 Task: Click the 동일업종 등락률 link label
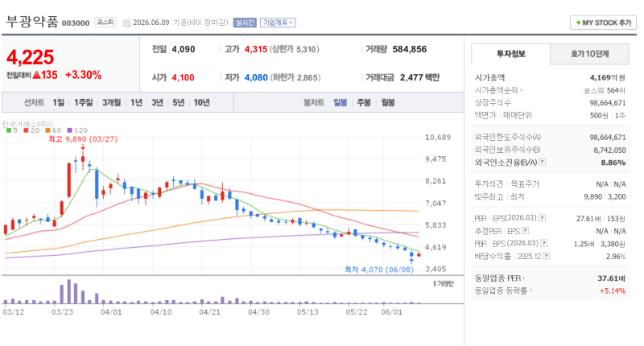point(501,290)
